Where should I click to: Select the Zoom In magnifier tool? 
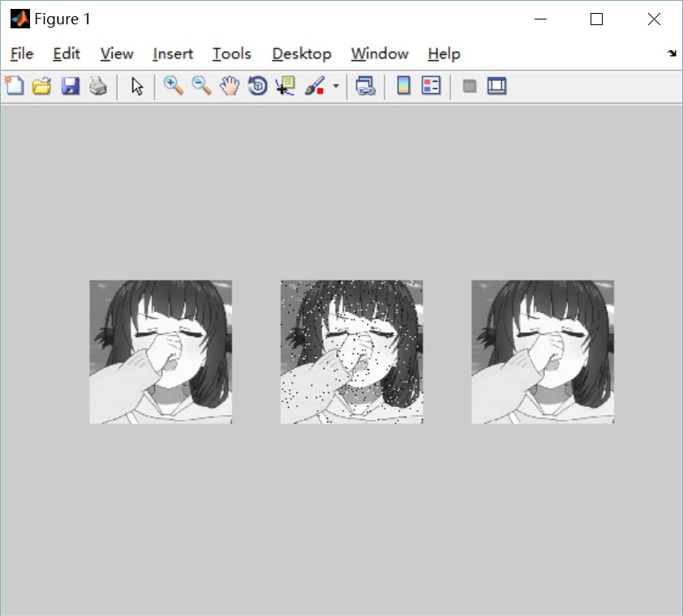(x=174, y=85)
